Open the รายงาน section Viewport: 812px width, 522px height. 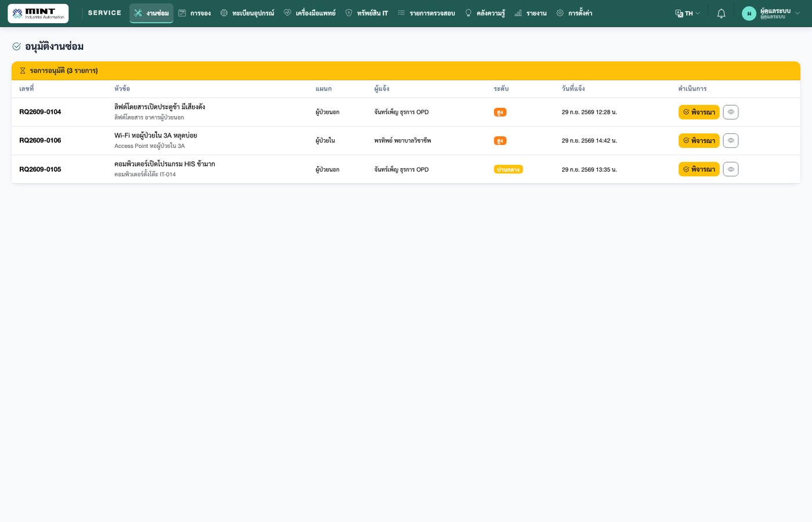coord(531,13)
